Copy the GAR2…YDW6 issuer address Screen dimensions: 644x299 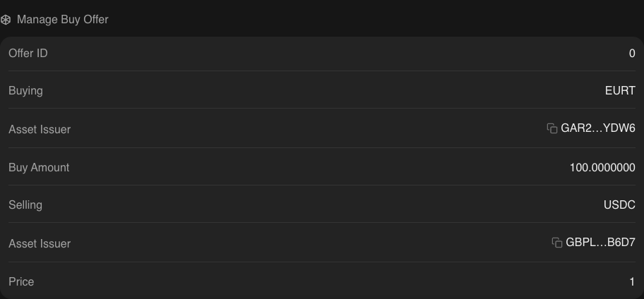[x=552, y=128]
